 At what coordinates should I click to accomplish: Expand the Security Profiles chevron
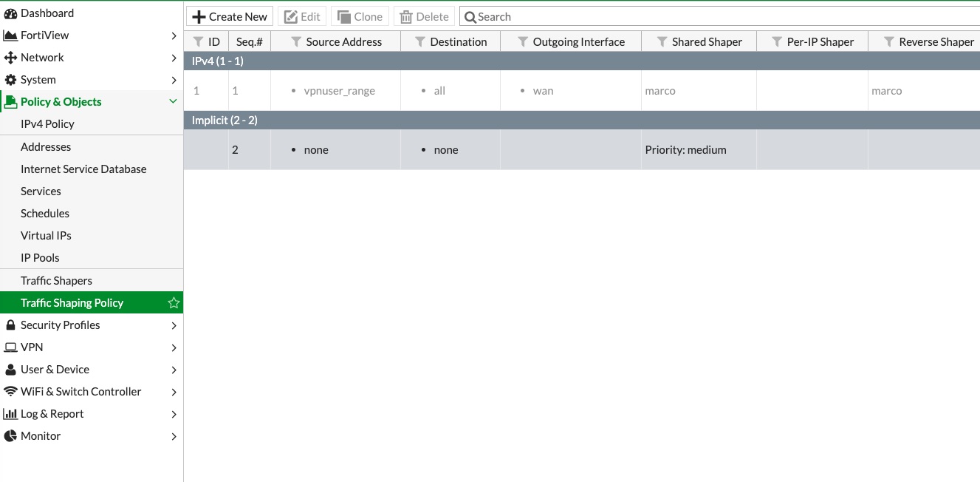click(174, 325)
